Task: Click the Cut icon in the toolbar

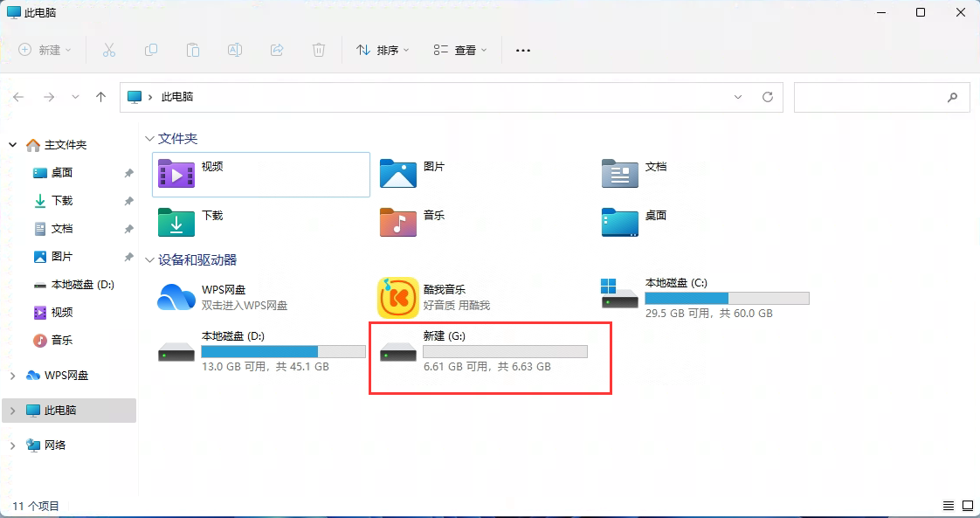Action: point(108,50)
